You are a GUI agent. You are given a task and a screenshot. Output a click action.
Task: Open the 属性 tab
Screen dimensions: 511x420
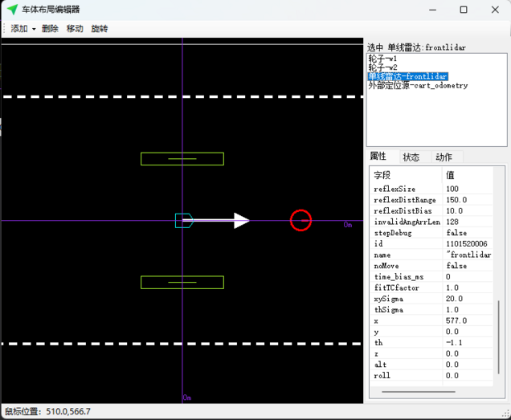pos(378,157)
